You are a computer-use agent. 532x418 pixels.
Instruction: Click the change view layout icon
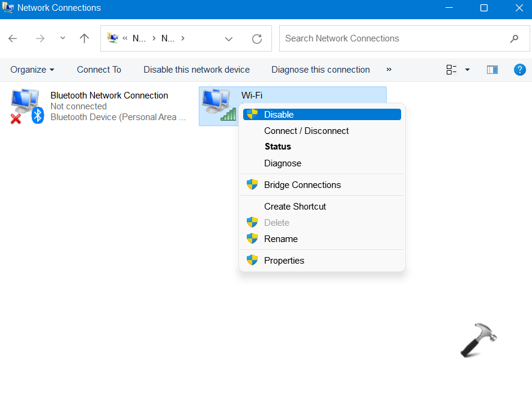coord(452,70)
